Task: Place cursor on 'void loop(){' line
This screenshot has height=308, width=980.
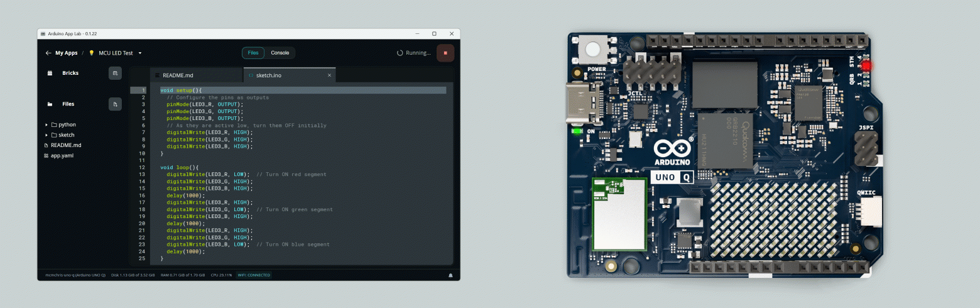Action: tap(179, 167)
